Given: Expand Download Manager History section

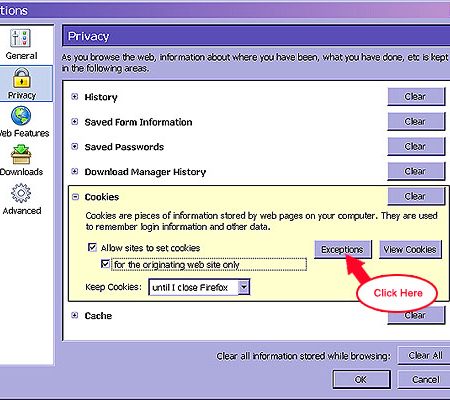Looking at the screenshot, I should [75, 171].
